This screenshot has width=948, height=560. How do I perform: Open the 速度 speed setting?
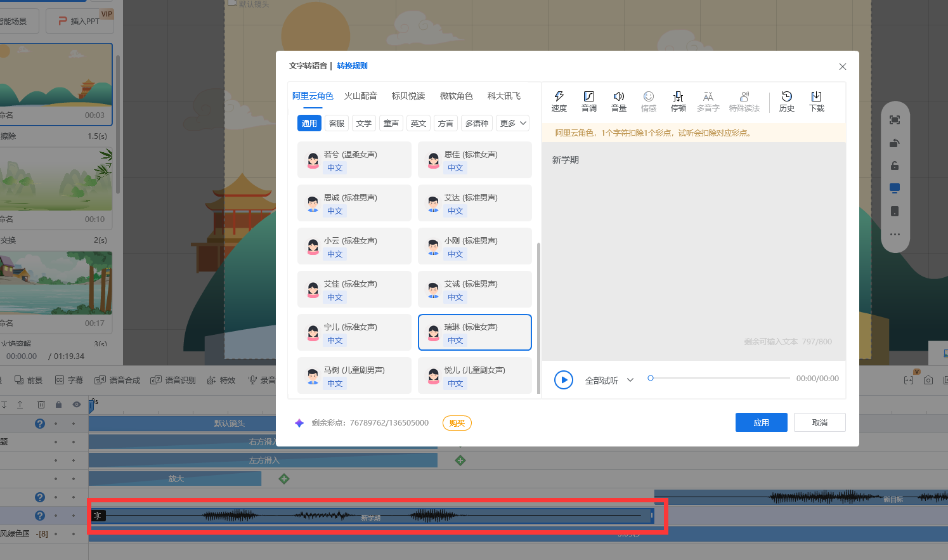click(x=559, y=101)
